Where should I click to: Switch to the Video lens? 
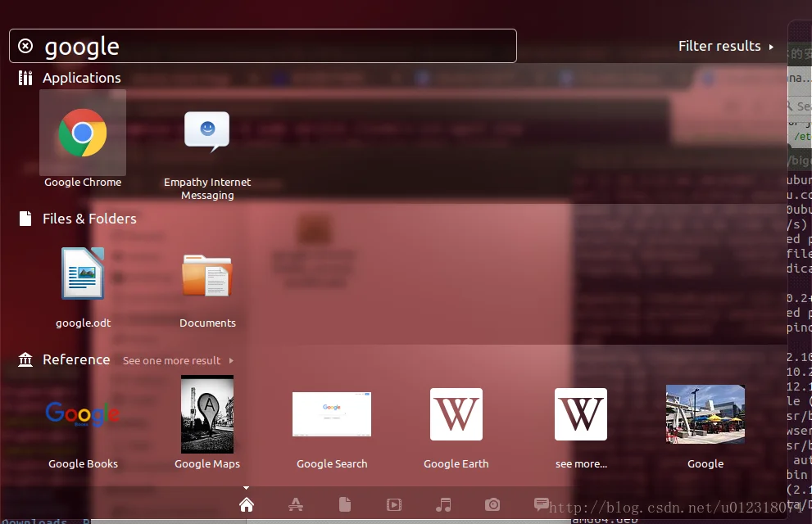pos(394,504)
